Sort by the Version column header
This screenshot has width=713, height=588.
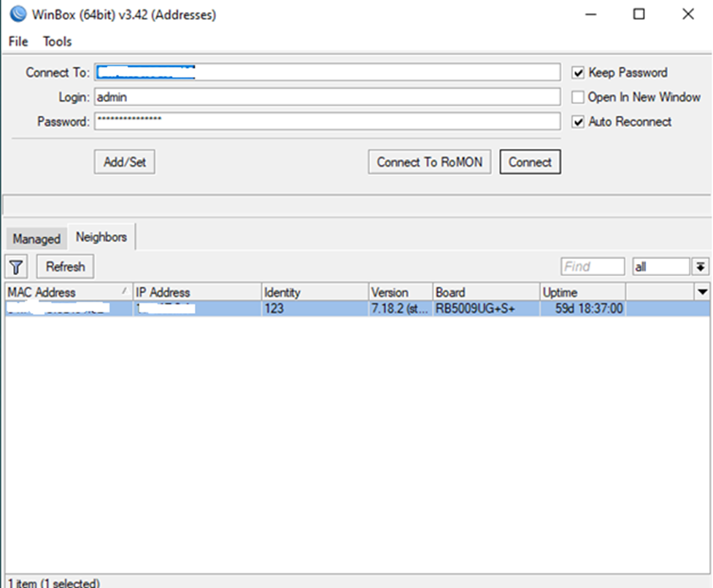tap(401, 292)
